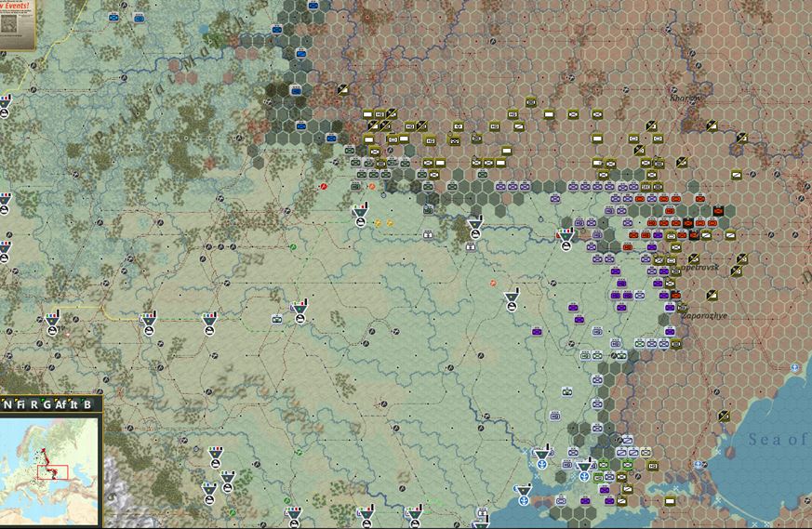Screen dimensions: 812x529
Task: Click the Kharkov city label
Action: (x=686, y=99)
